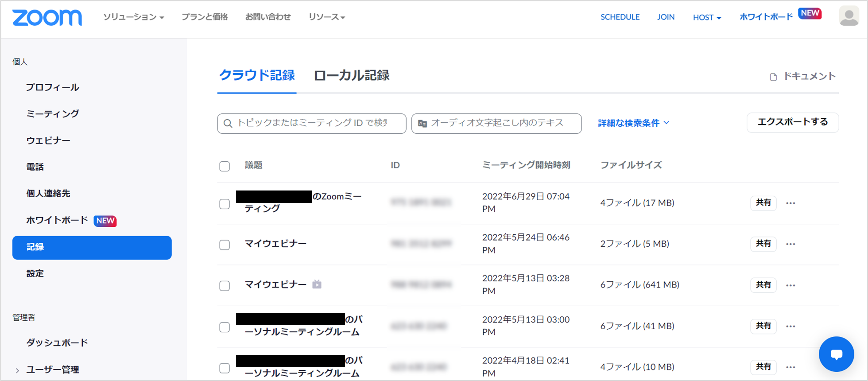Check the May 13 03:28 マイウェビナー recording

coord(225,286)
